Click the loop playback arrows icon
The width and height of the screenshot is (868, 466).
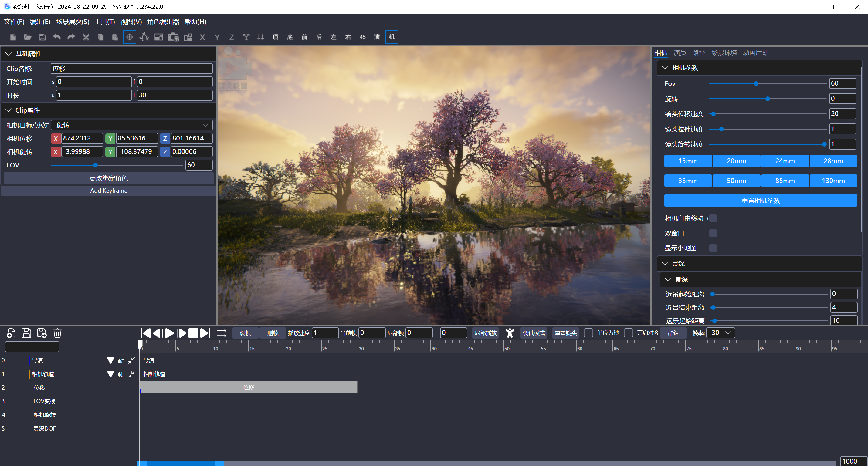coord(221,333)
